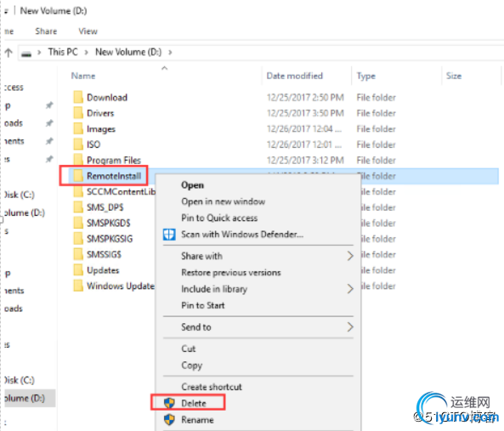This screenshot has height=431, width=504.
Task: Sort by the Date modified column
Action: tap(294, 76)
